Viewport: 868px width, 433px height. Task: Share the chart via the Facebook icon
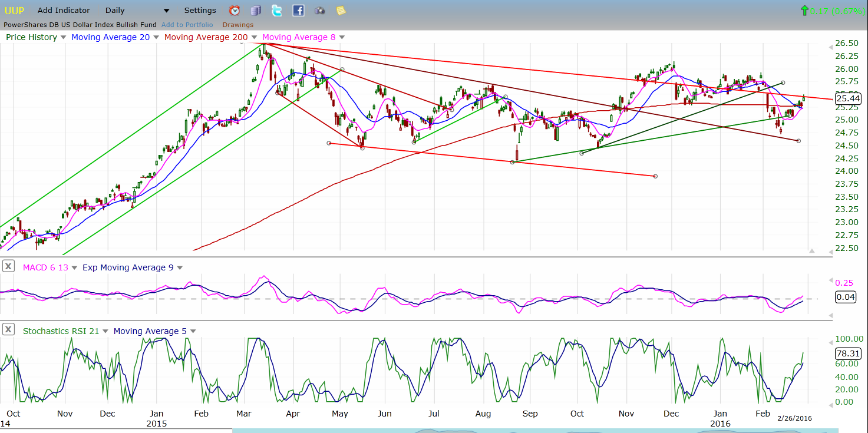[298, 10]
